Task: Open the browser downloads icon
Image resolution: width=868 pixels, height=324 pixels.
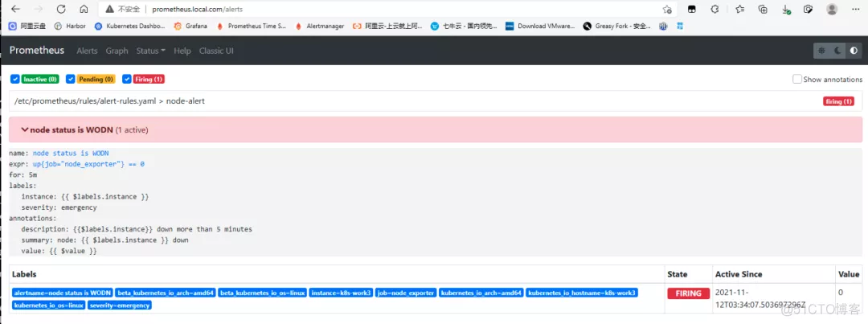Action: click(785, 10)
